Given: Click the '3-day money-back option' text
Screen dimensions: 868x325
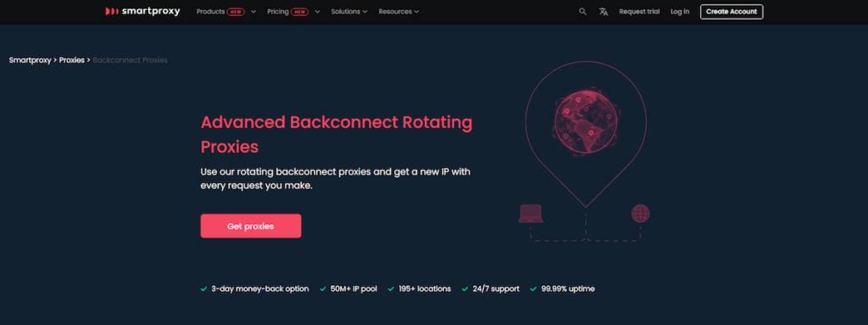Looking at the screenshot, I should (260, 289).
